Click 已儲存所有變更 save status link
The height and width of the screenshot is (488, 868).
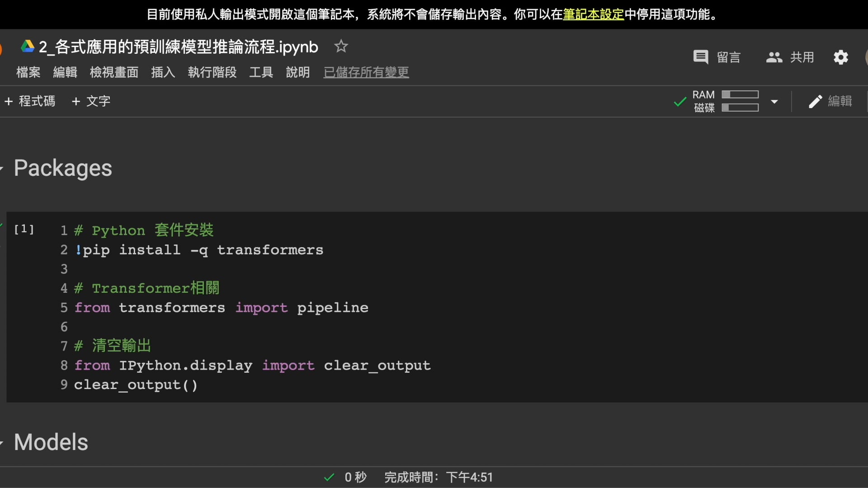(366, 72)
